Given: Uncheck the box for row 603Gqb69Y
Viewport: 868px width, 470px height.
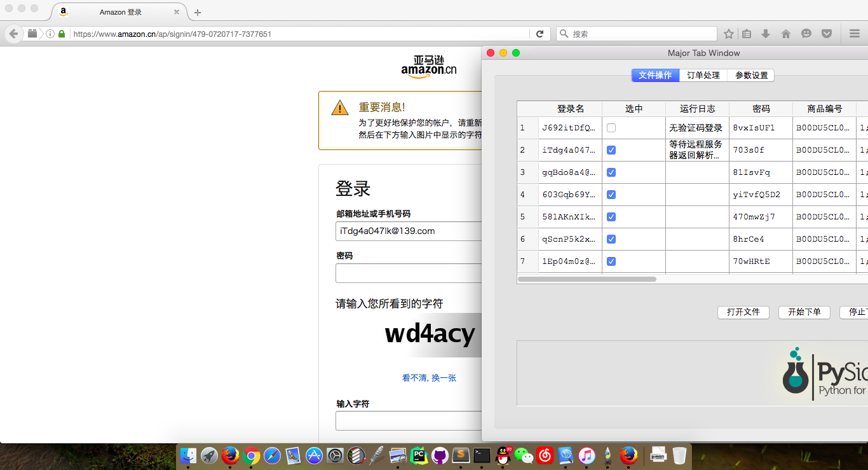Looking at the screenshot, I should [611, 195].
